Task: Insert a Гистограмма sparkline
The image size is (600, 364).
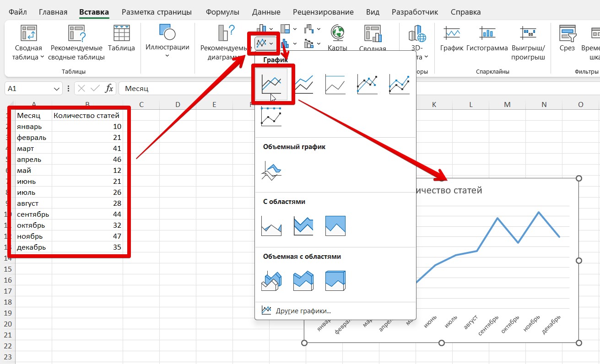Action: [x=487, y=38]
